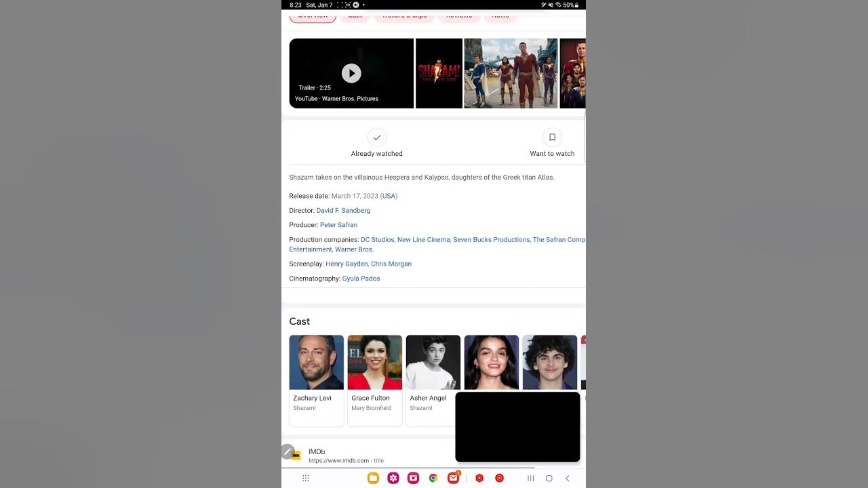Tap the Back navigation arrow
Viewport: 868px width, 488px height.
[x=568, y=479]
